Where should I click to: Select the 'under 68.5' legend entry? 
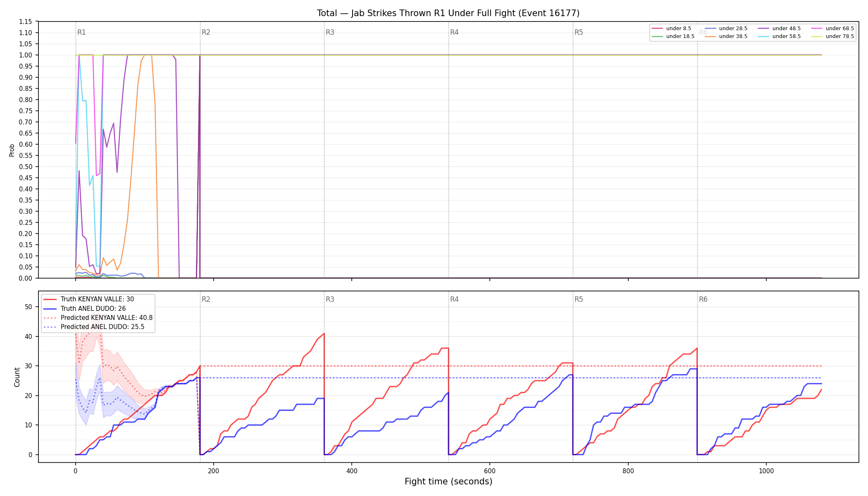tap(833, 29)
